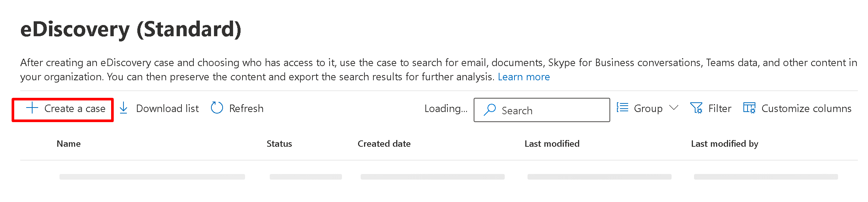
Task: Select the Create a case label
Action: (x=75, y=109)
